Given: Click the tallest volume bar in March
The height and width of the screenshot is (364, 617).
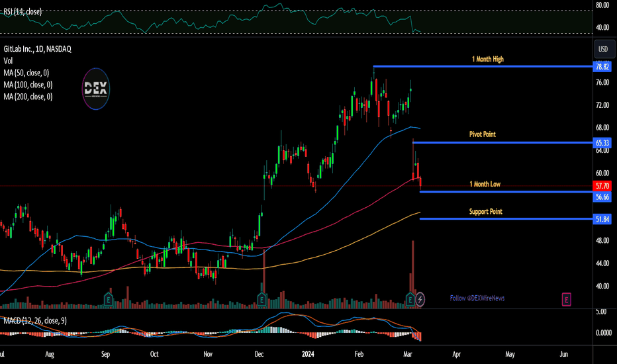Looking at the screenshot, I should coord(413,274).
